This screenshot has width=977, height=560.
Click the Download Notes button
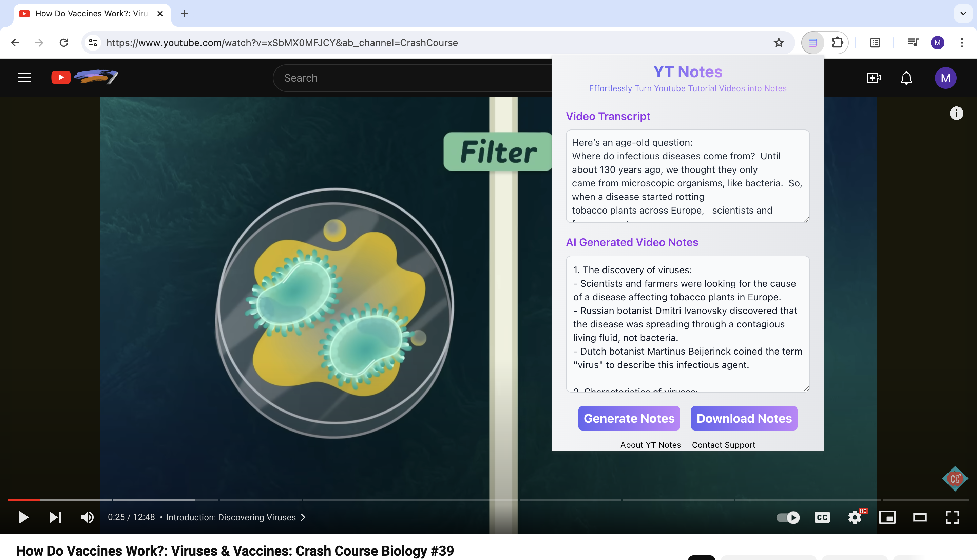(x=744, y=418)
